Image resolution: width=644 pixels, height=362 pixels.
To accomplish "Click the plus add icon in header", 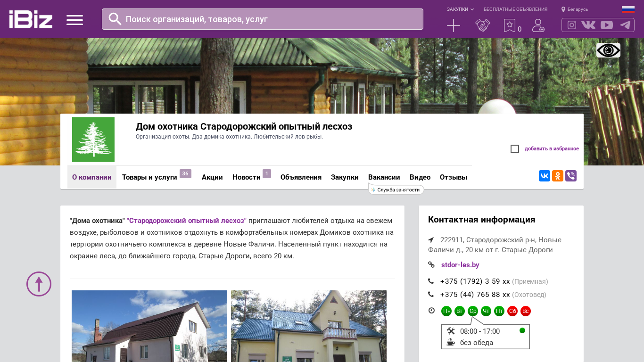I will click(454, 25).
